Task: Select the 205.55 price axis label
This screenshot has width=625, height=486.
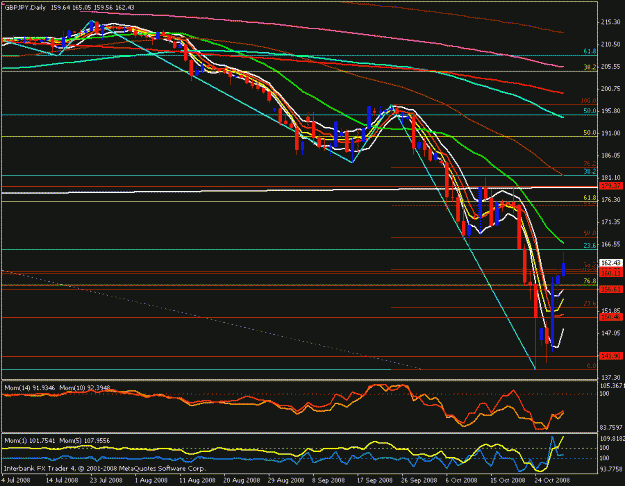Action: (x=610, y=67)
